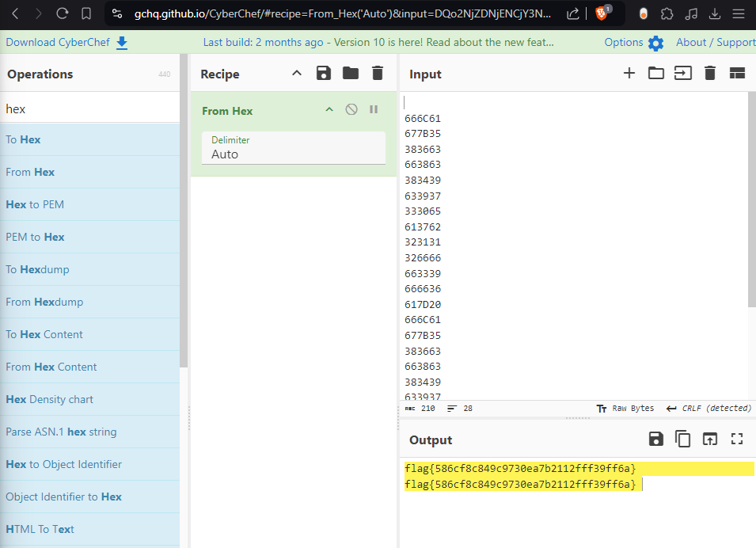Click the browser address bar URL
Screen dimensions: 756x548
342,13
